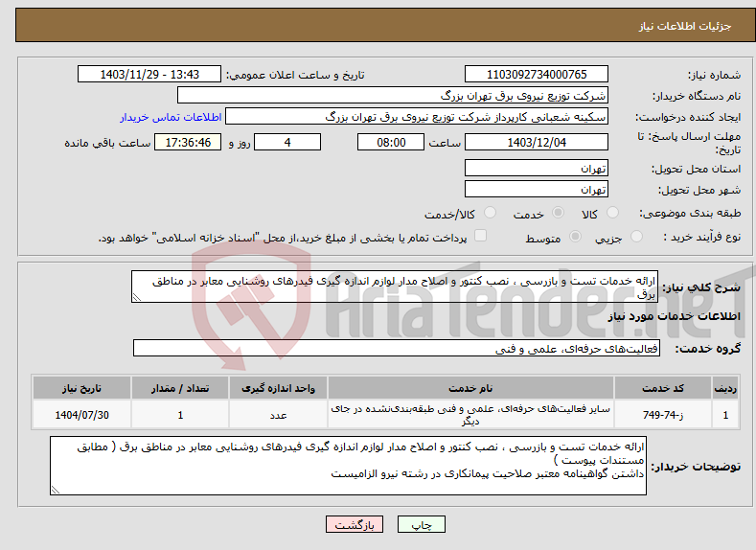The height and width of the screenshot is (550, 756).
Task: Click the تاریخ نیاز column header
Action: pos(82,388)
